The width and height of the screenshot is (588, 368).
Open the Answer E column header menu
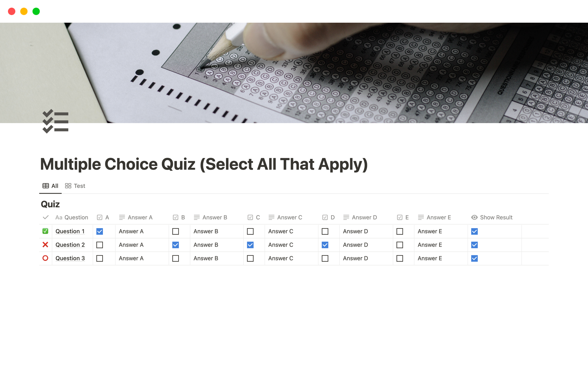439,217
